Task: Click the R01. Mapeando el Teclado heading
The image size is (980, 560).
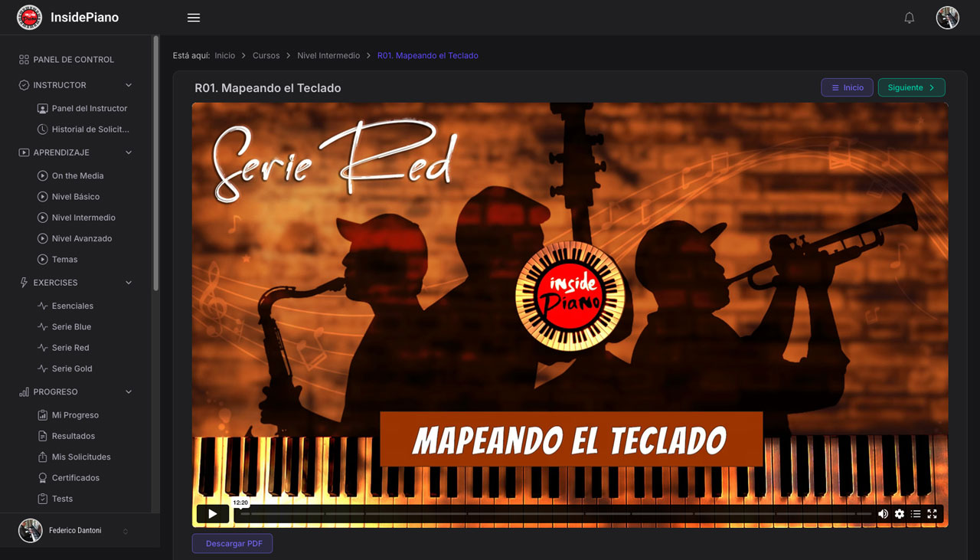Action: tap(268, 88)
